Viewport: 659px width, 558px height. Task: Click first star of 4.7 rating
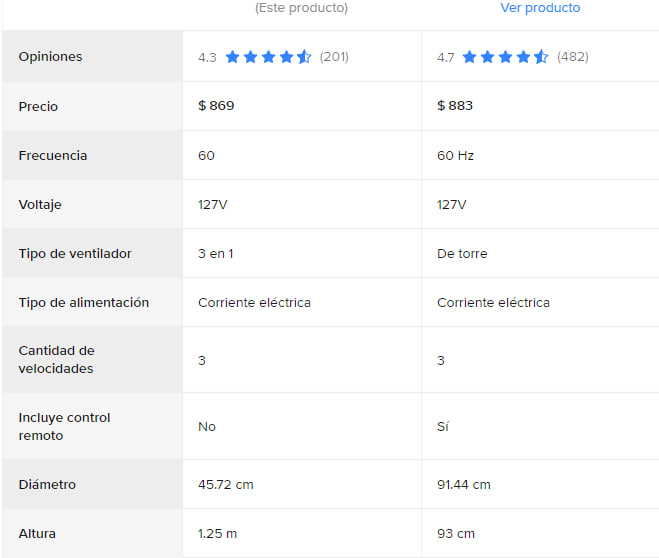click(x=469, y=56)
